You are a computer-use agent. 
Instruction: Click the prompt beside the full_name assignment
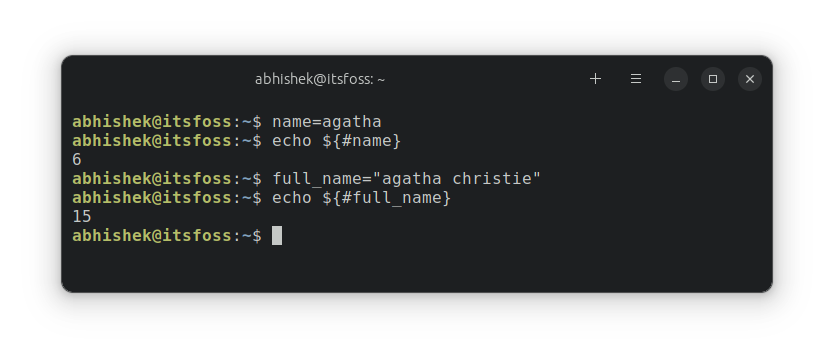pyautogui.click(x=167, y=179)
